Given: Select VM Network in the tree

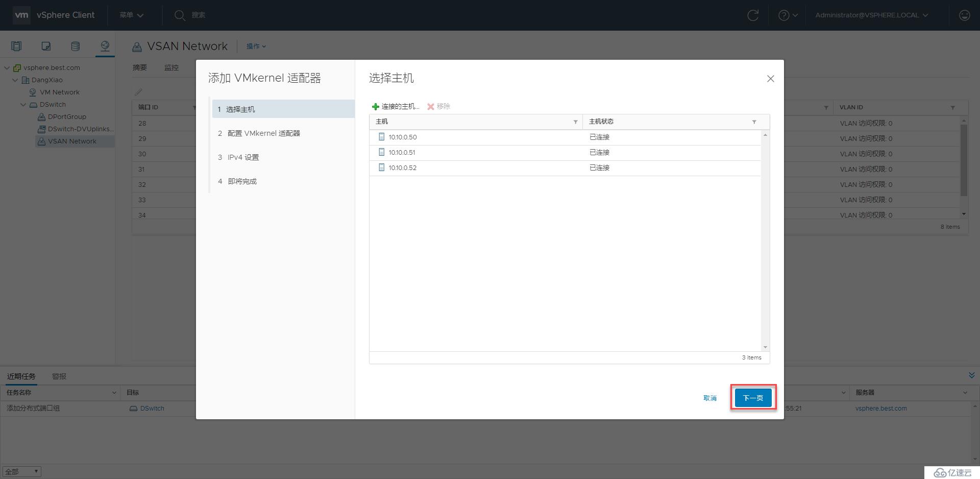Looking at the screenshot, I should pyautogui.click(x=60, y=92).
